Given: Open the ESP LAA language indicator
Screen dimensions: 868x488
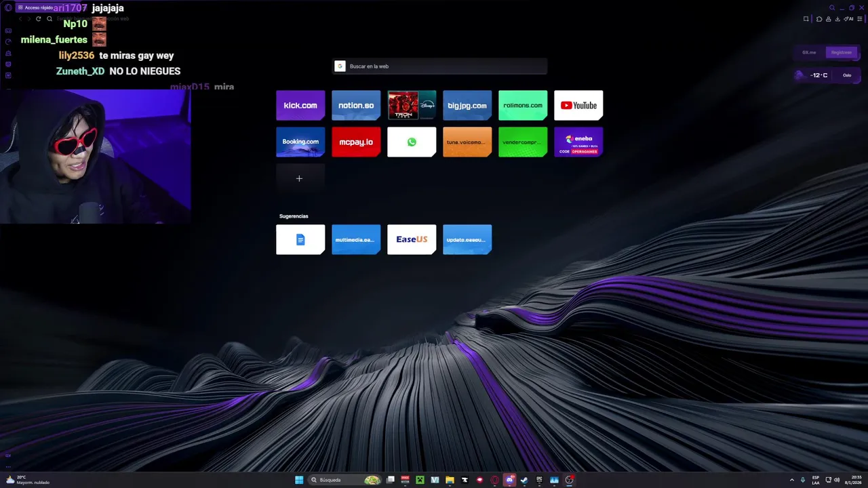Looking at the screenshot, I should tap(816, 480).
